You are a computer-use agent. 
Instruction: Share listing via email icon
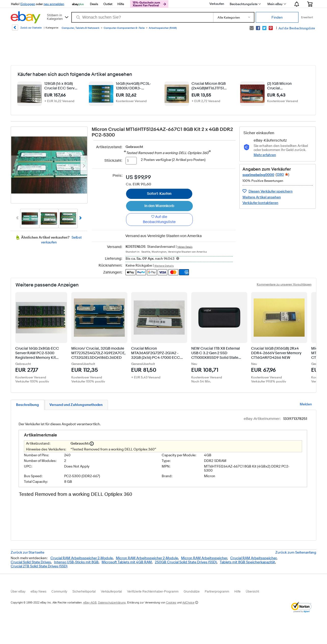(x=252, y=28)
